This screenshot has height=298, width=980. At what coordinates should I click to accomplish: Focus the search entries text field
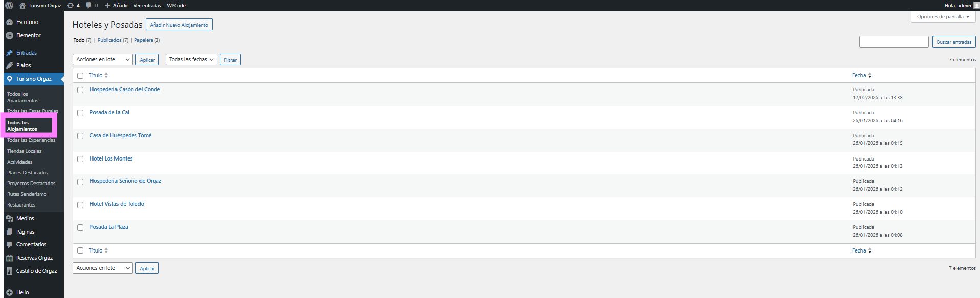(894, 42)
